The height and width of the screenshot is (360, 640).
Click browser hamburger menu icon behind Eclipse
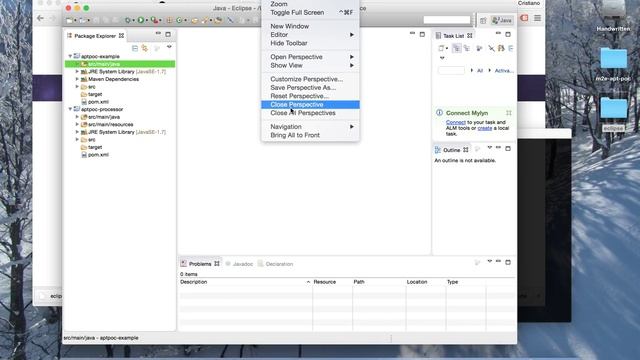[x=538, y=18]
